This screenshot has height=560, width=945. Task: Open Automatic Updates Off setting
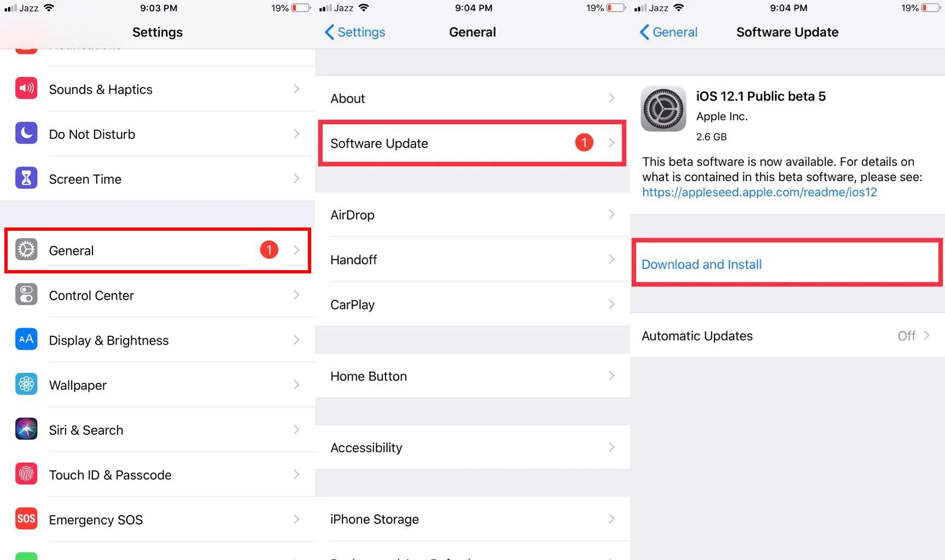pyautogui.click(x=787, y=336)
